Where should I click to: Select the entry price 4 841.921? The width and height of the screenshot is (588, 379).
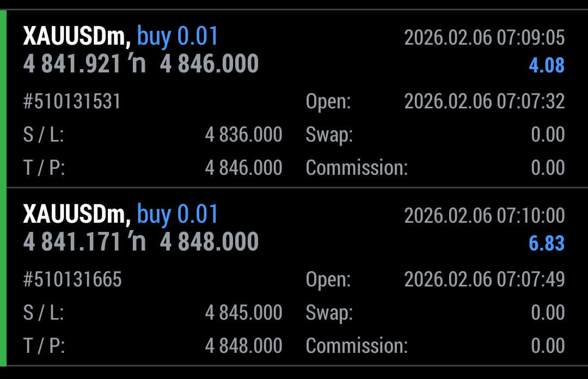[x=72, y=64]
